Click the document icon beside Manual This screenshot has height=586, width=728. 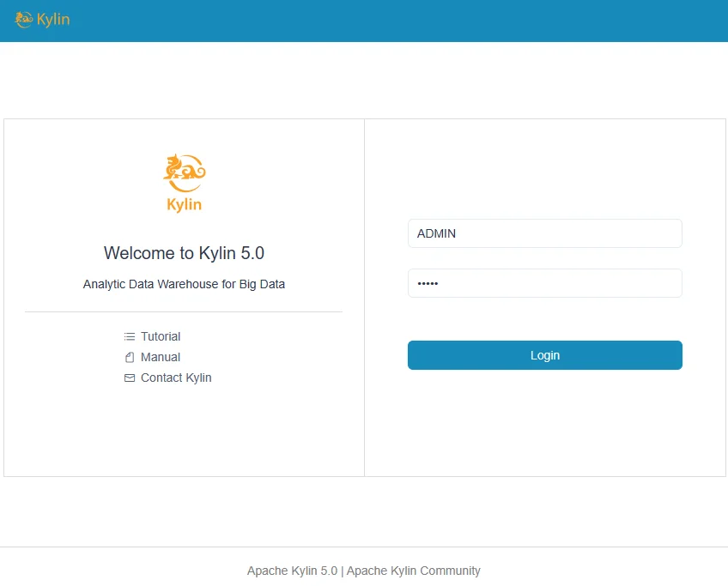(x=130, y=358)
